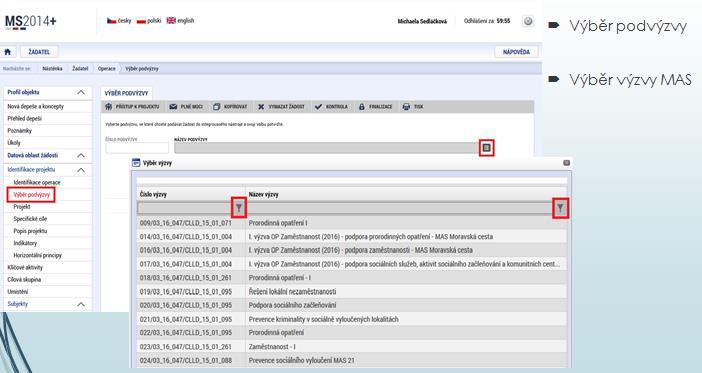Screen dimensions: 702x373
Task: Select row Zaměstnanost - I
Action: pos(352,347)
